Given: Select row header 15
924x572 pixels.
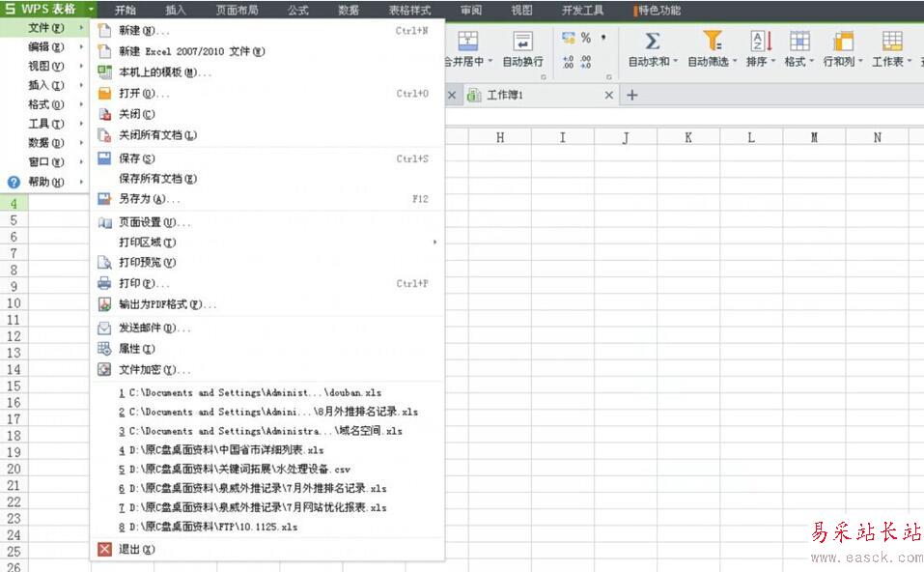Looking at the screenshot, I should point(14,386).
